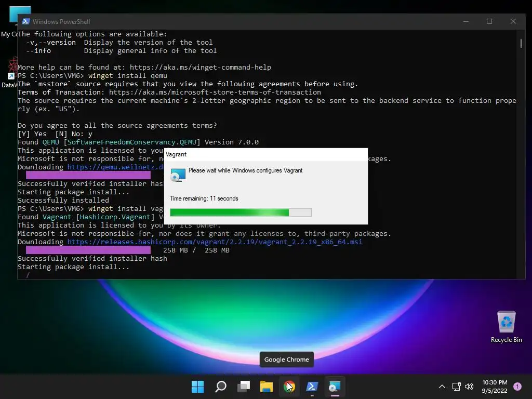Click the 'winget install qemu' command line
This screenshot has width=532, height=399.
[x=92, y=76]
